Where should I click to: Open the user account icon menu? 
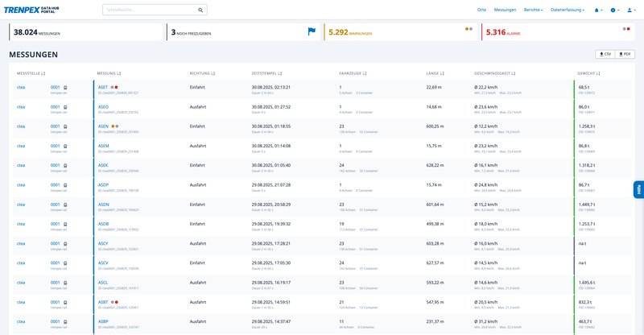click(x=630, y=10)
